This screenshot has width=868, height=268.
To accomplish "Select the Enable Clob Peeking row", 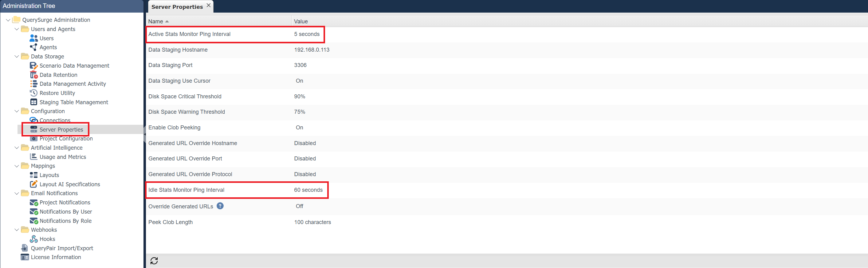I will (507, 128).
